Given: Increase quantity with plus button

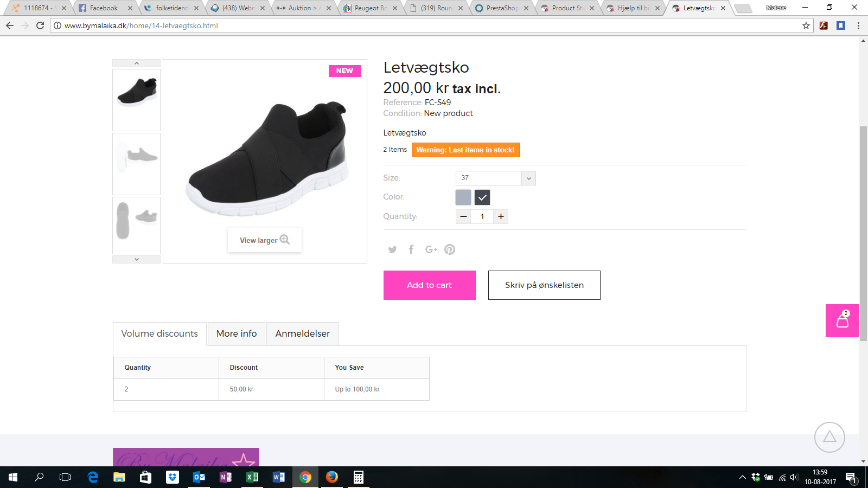Looking at the screenshot, I should click(501, 216).
